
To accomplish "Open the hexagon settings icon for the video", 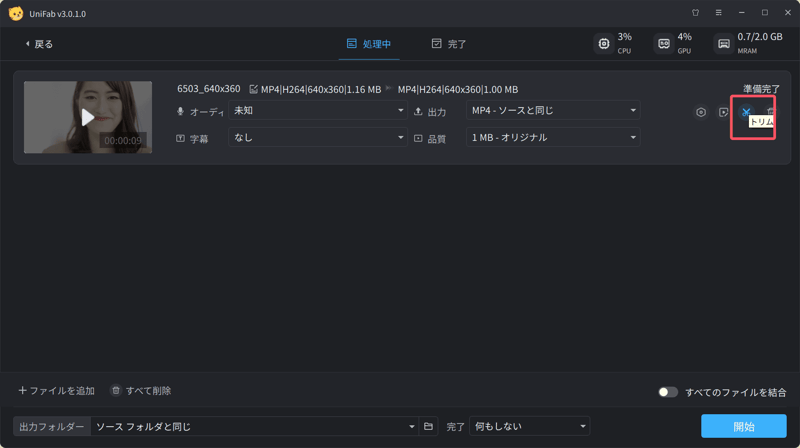I will [701, 112].
